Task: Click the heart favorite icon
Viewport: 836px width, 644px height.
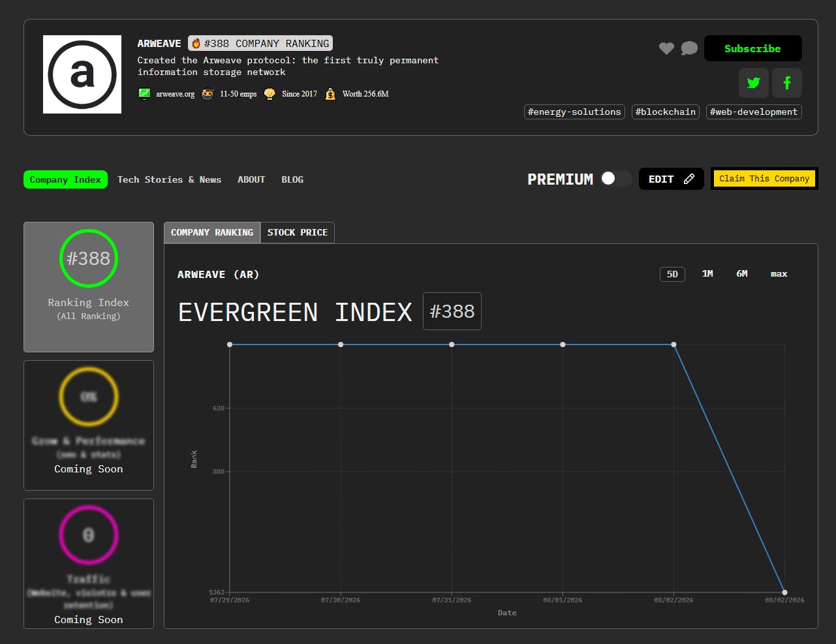Action: [x=666, y=48]
